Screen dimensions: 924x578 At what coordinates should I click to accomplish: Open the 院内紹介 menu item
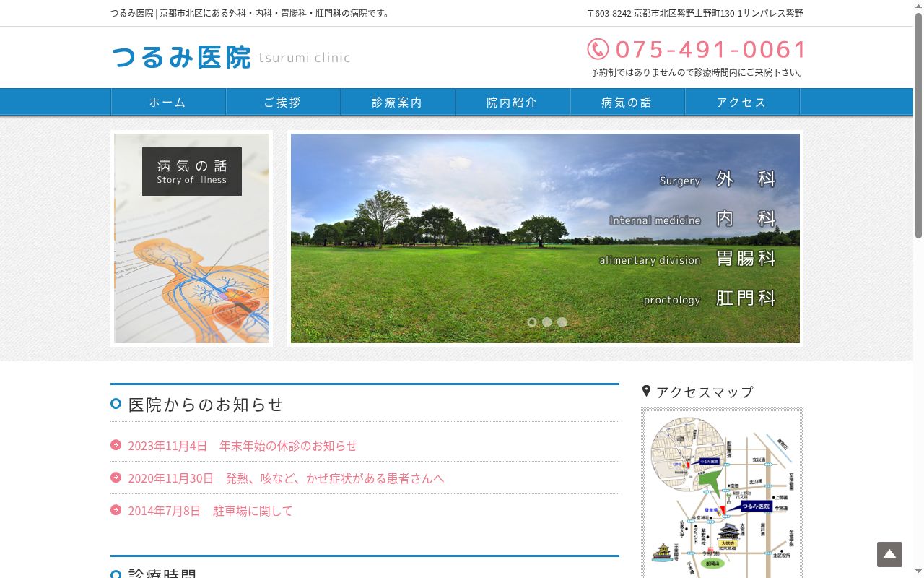point(513,102)
